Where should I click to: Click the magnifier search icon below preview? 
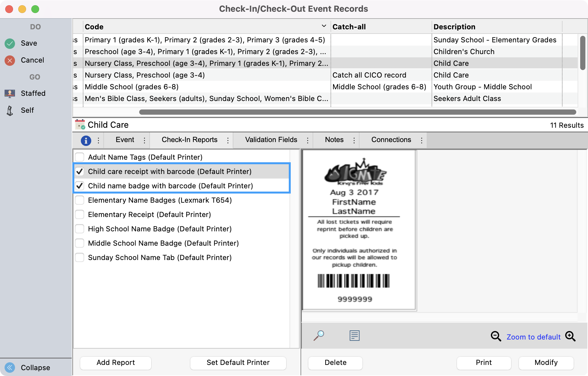pyautogui.click(x=319, y=336)
